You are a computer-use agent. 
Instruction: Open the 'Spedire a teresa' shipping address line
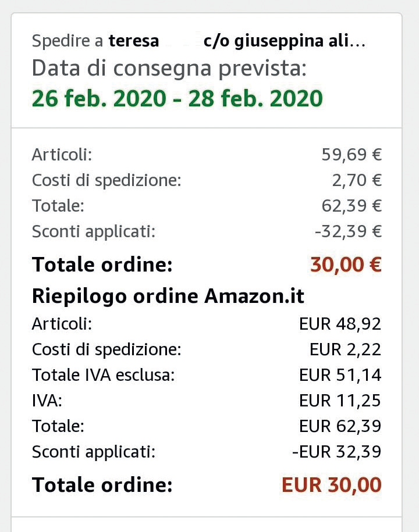click(x=198, y=41)
